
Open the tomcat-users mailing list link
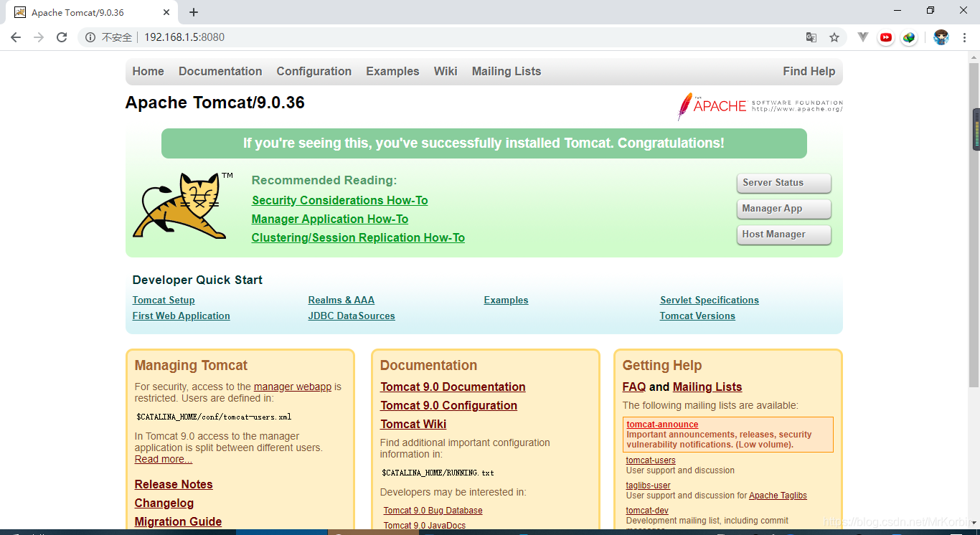pyautogui.click(x=651, y=460)
